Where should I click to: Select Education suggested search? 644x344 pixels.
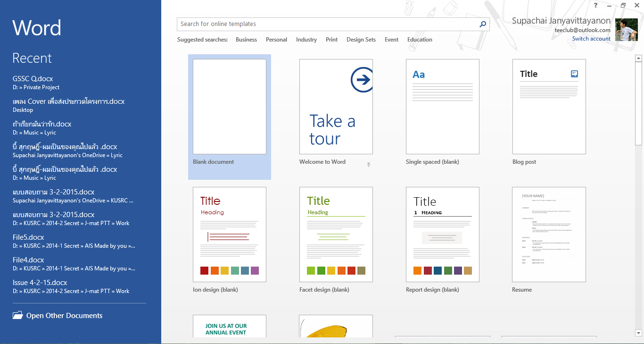[420, 40]
